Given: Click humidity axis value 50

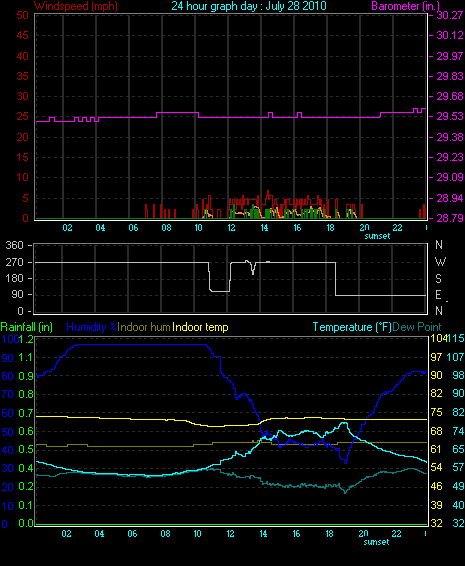Looking at the screenshot, I should pos(8,432).
